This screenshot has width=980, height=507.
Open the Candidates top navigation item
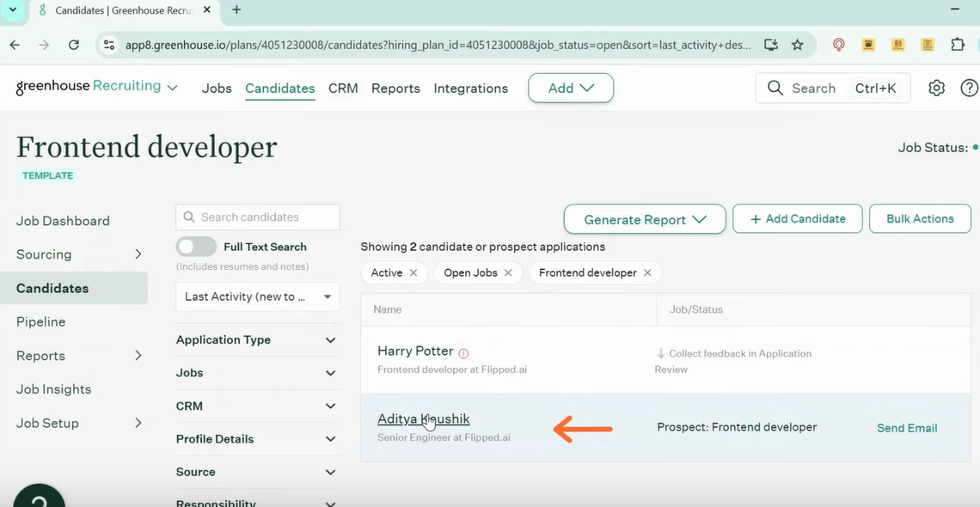pos(280,88)
